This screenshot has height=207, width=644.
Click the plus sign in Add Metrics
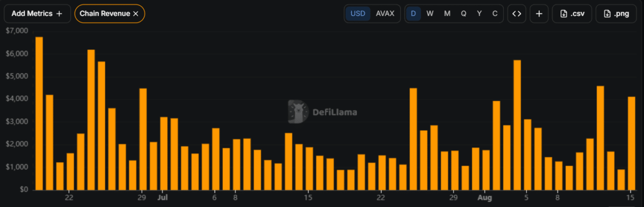pyautogui.click(x=59, y=13)
